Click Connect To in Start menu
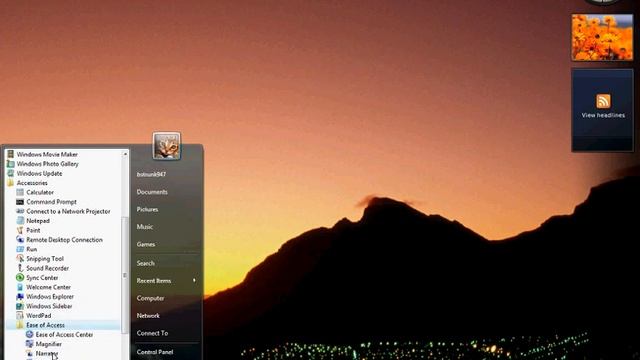 (x=152, y=333)
